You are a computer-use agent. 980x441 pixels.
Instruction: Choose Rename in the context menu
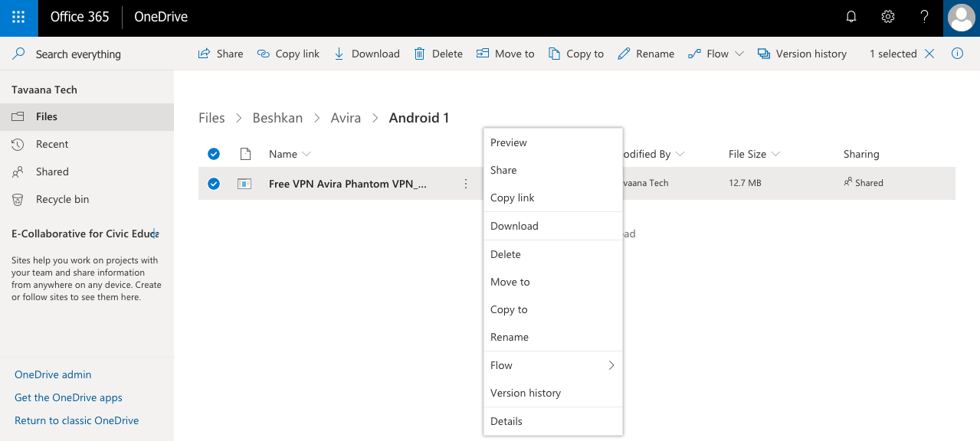click(x=553, y=337)
